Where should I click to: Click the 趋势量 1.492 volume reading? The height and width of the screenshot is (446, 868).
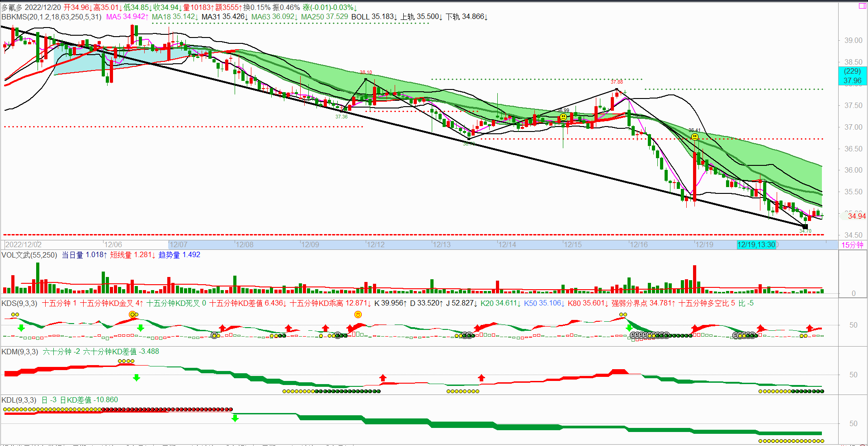pos(179,255)
